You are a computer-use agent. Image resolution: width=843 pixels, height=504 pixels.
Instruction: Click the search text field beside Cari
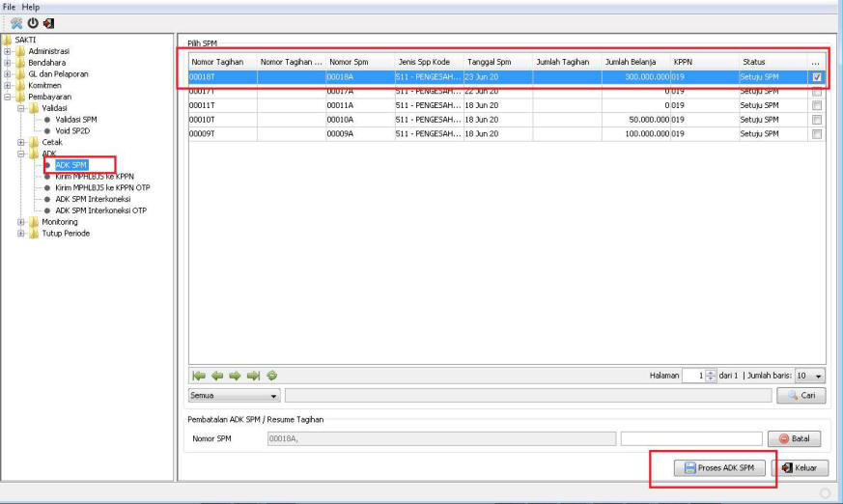point(527,396)
